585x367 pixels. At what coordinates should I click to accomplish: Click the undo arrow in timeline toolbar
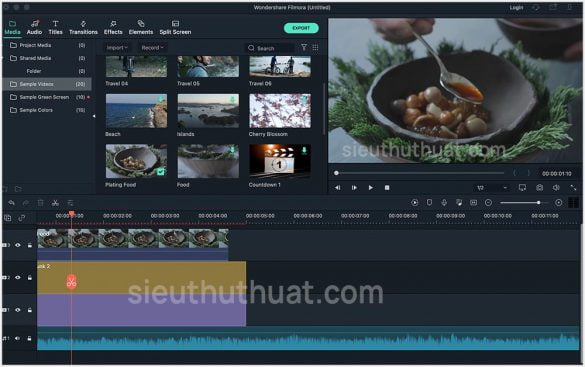click(x=12, y=203)
